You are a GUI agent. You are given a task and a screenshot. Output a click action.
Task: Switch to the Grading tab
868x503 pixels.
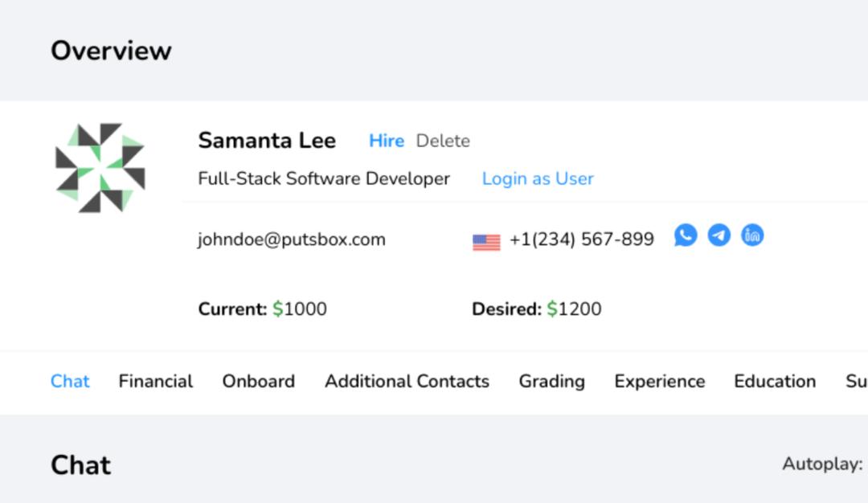(551, 382)
